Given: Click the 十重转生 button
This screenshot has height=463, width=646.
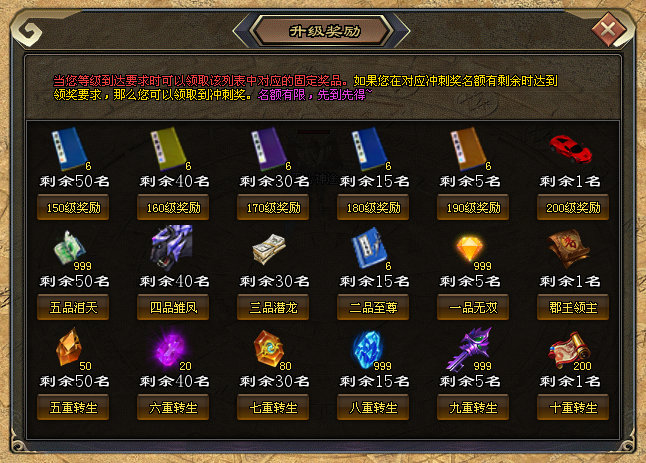Looking at the screenshot, I should (573, 407).
